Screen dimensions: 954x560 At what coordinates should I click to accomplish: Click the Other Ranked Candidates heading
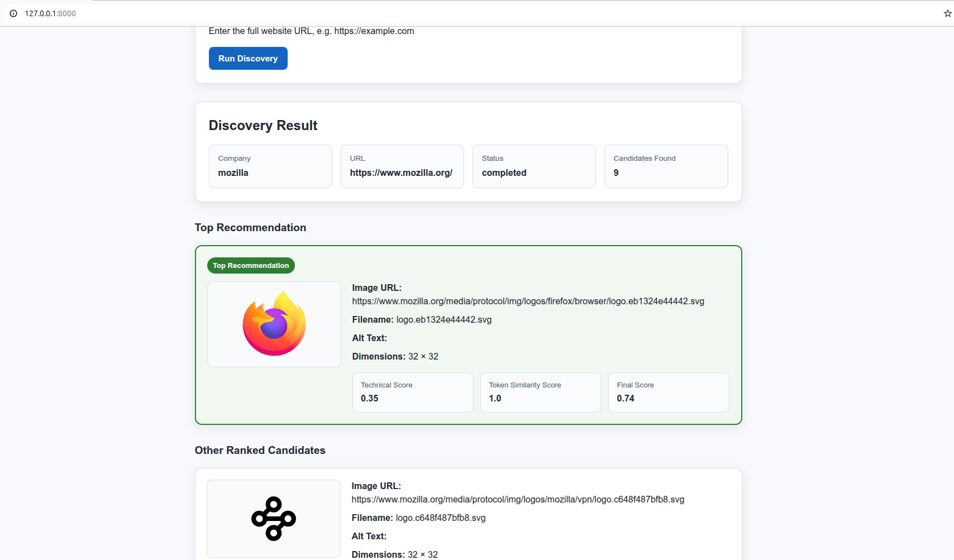260,451
